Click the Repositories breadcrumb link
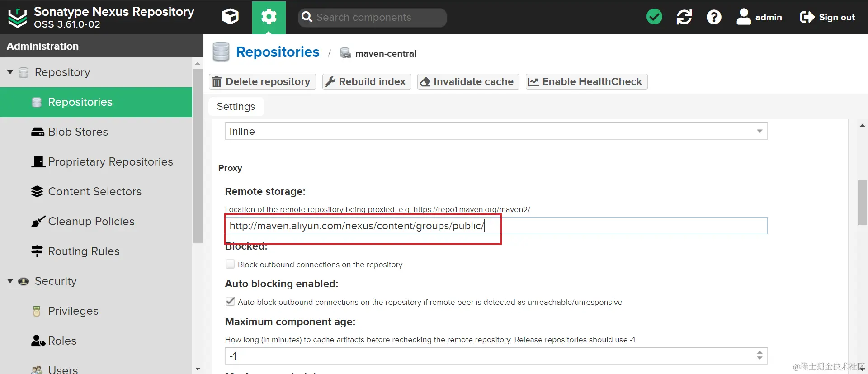 coord(278,52)
